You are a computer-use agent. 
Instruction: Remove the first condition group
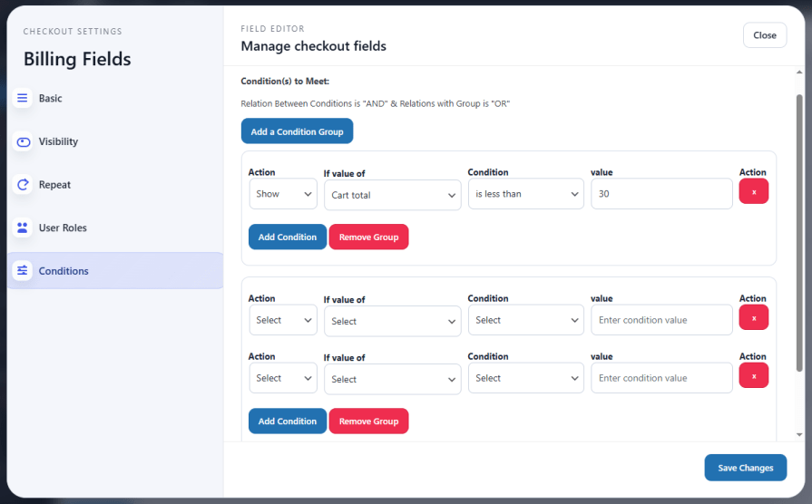point(368,237)
